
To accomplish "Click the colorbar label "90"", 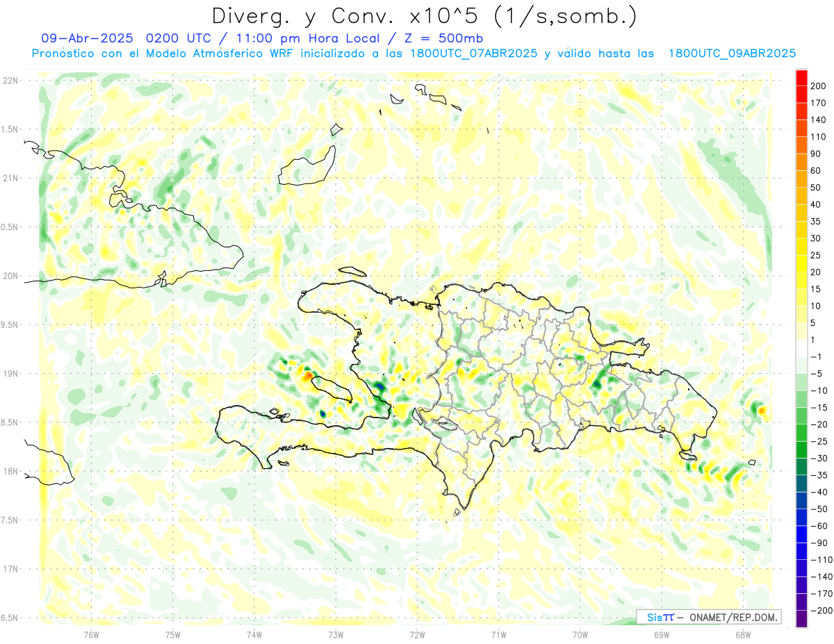I will point(816,154).
